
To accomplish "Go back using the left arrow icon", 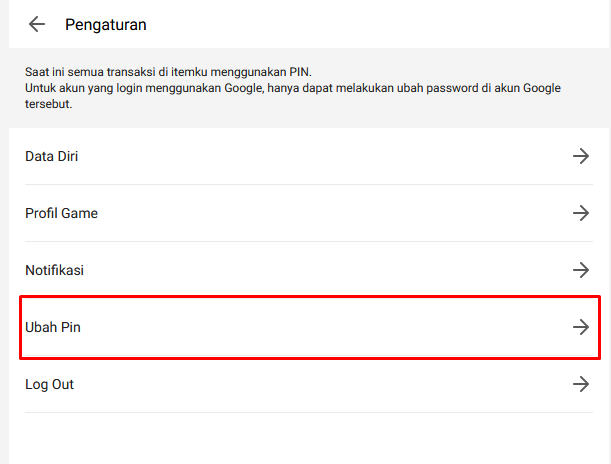I will pyautogui.click(x=37, y=24).
